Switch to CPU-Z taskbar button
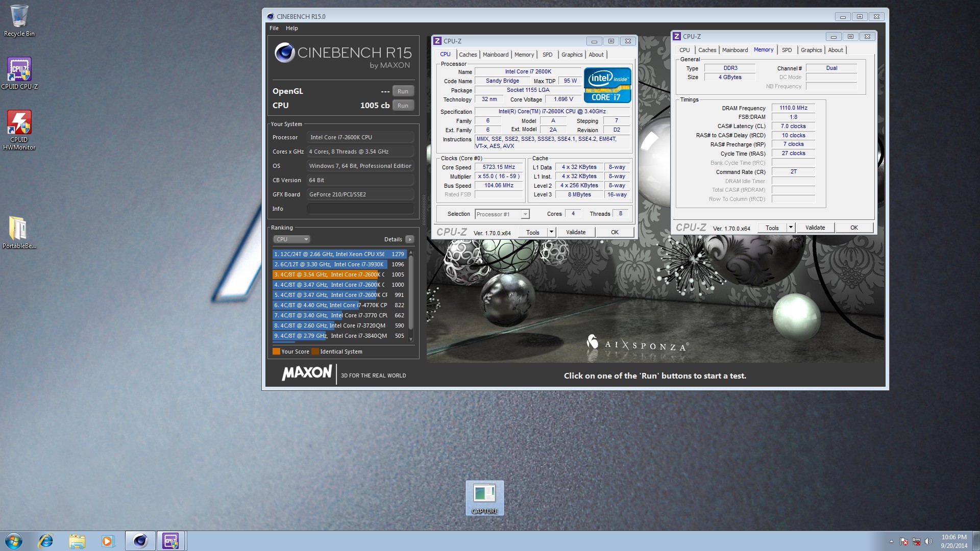980x551 pixels. tap(171, 541)
